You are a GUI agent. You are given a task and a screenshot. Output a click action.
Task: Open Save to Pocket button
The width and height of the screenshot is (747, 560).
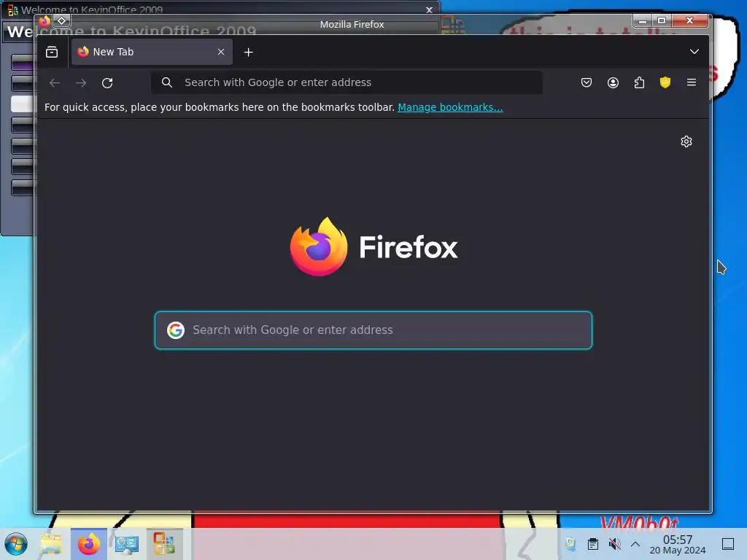click(587, 82)
